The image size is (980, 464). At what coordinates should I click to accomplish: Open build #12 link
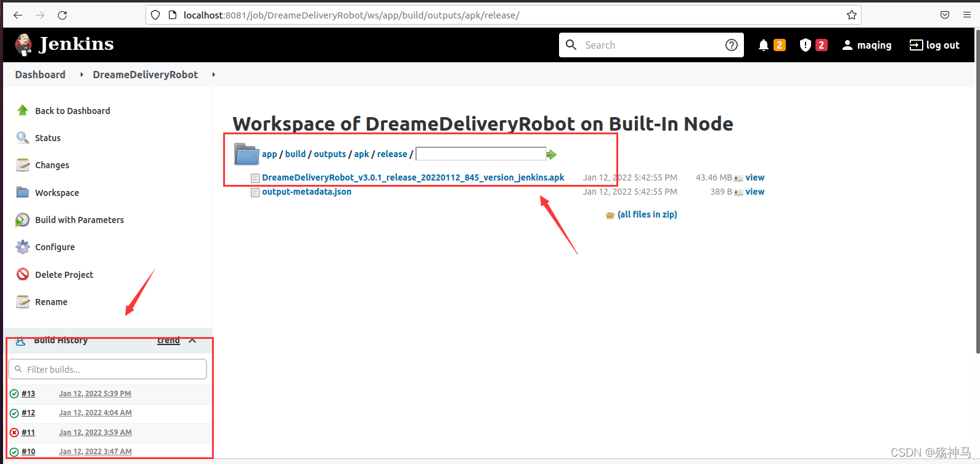pyautogui.click(x=28, y=413)
